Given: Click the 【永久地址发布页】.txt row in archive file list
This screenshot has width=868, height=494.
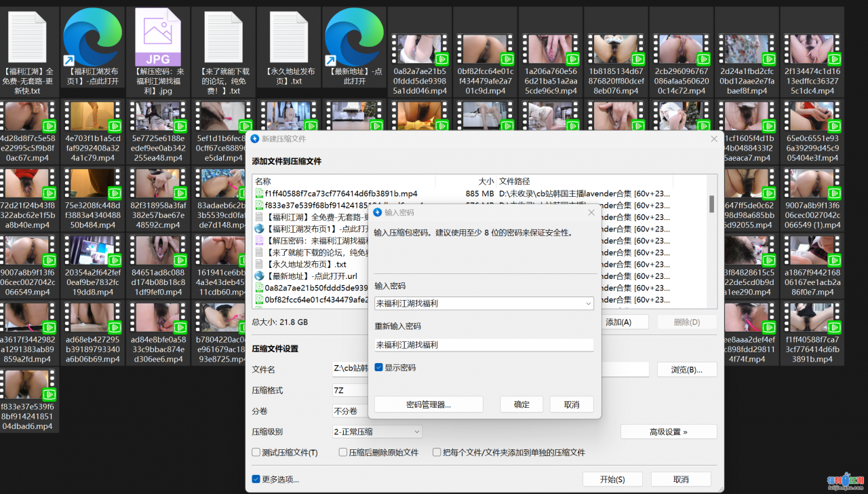Looking at the screenshot, I should [307, 264].
